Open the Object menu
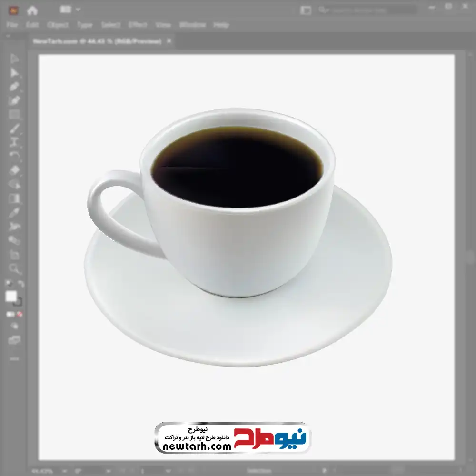 57,25
